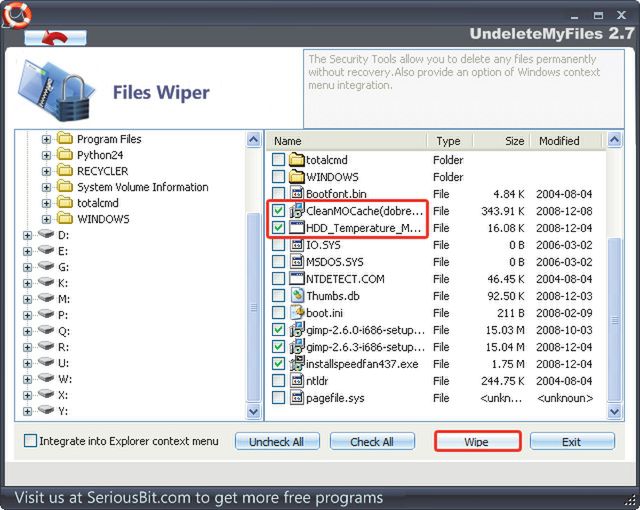This screenshot has height=510, width=640.
Task: Click the Bootfont.bin file icon
Action: [x=297, y=194]
